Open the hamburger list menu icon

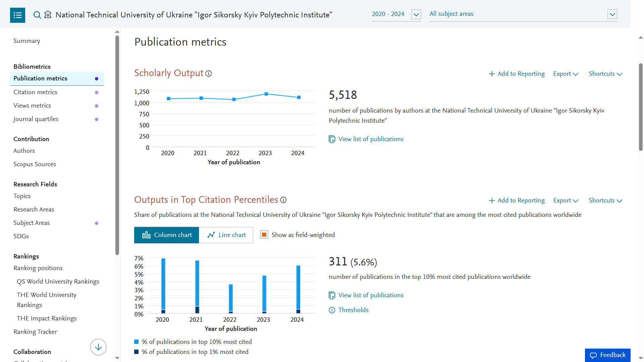[x=17, y=15]
